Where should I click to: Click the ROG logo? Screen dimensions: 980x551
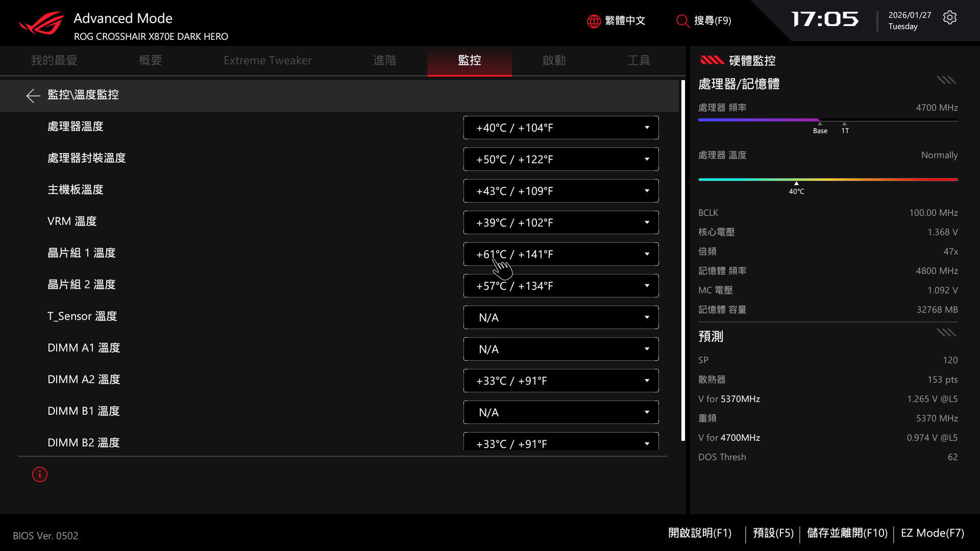[41, 23]
